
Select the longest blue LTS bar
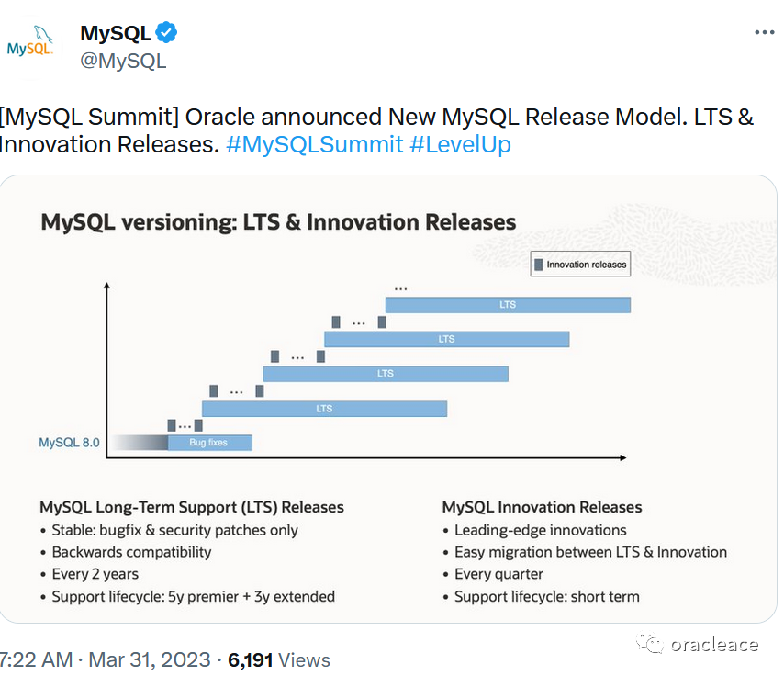click(509, 304)
